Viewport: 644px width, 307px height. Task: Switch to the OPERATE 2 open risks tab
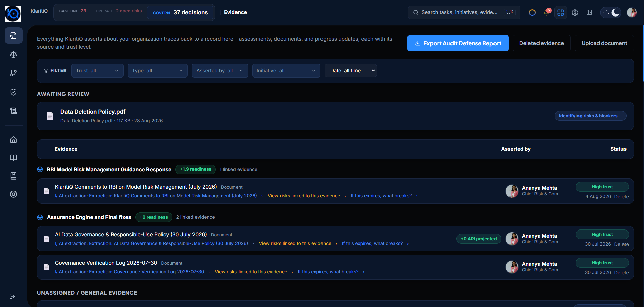tap(119, 11)
